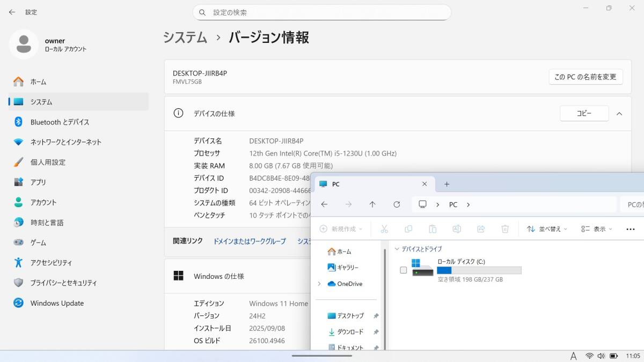Select the Cut icon in Explorer toolbar
This screenshot has height=362, width=644.
384,228
